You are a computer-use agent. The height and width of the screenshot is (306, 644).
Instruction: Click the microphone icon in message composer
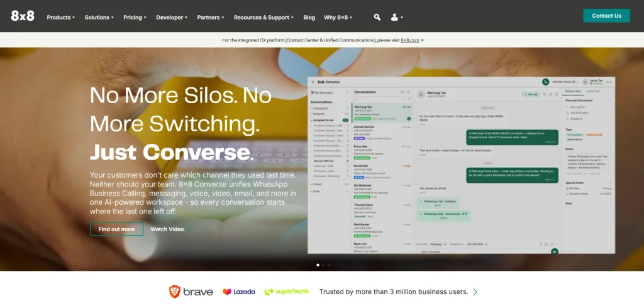click(x=541, y=244)
